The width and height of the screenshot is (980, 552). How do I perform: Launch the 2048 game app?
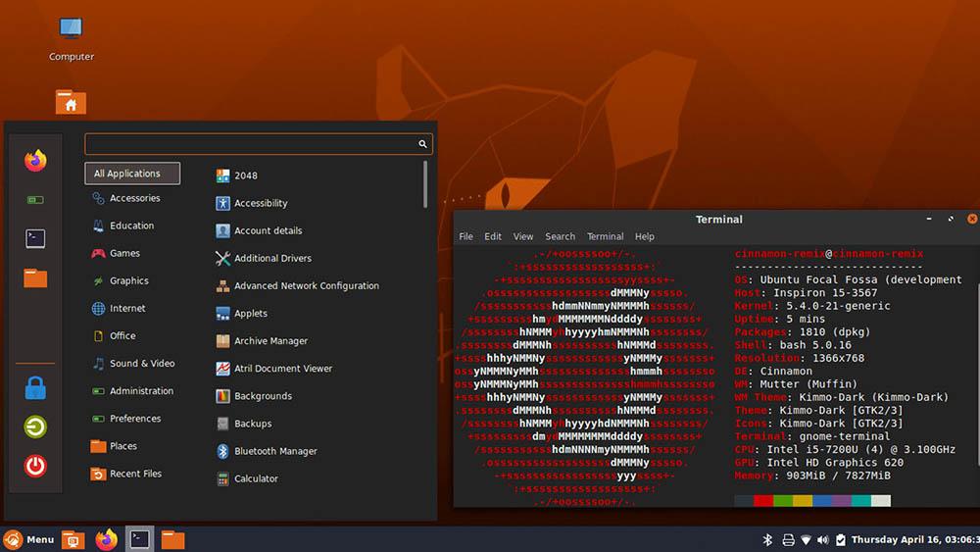coord(245,176)
